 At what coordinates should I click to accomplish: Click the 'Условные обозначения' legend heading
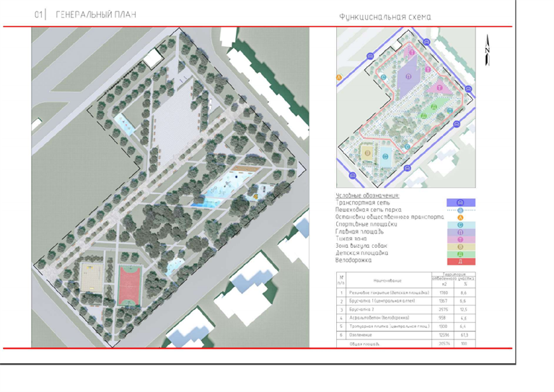[368, 195]
